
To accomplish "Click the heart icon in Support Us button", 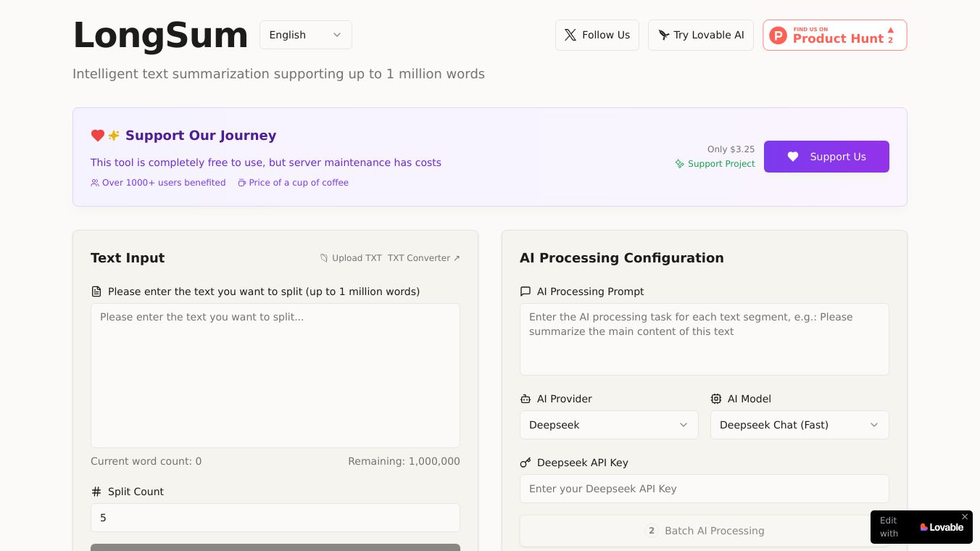I will click(x=793, y=157).
